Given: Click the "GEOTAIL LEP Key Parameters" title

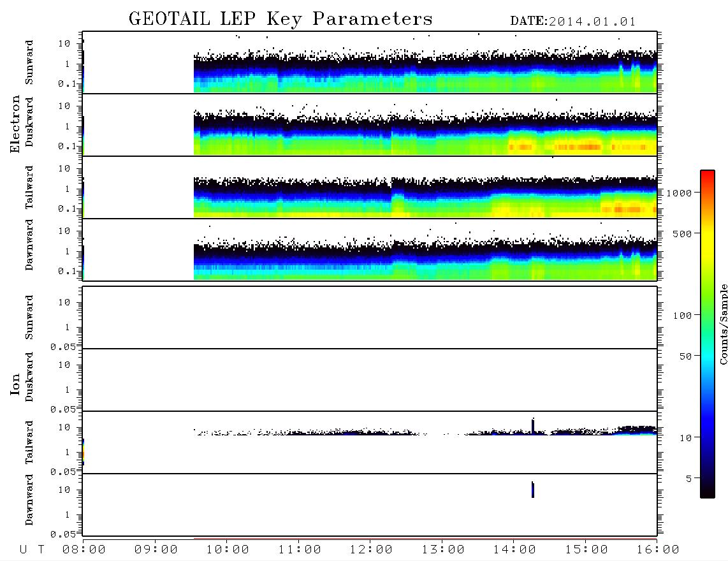Looking at the screenshot, I should tap(280, 19).
